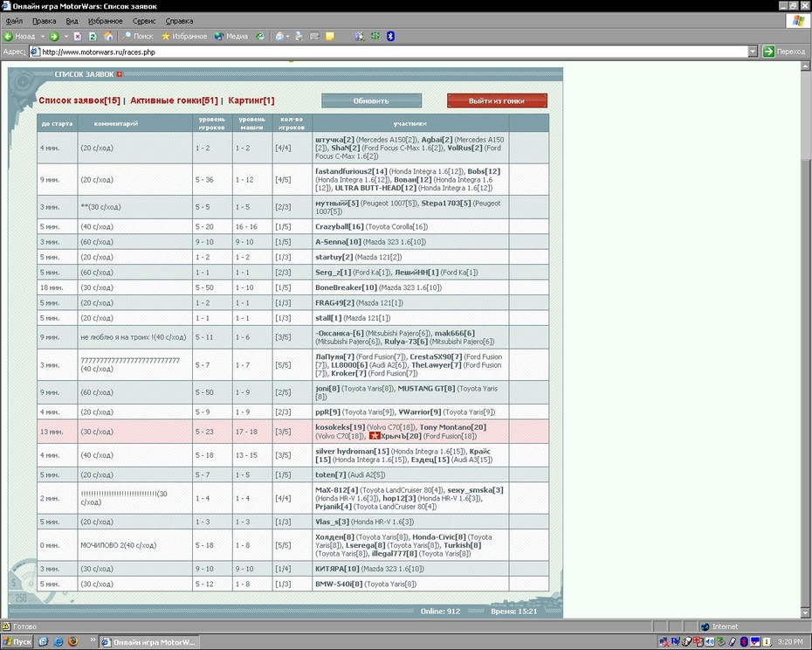Open the Forward button history dropdown arrow
The width and height of the screenshot is (812, 650).
[65, 37]
